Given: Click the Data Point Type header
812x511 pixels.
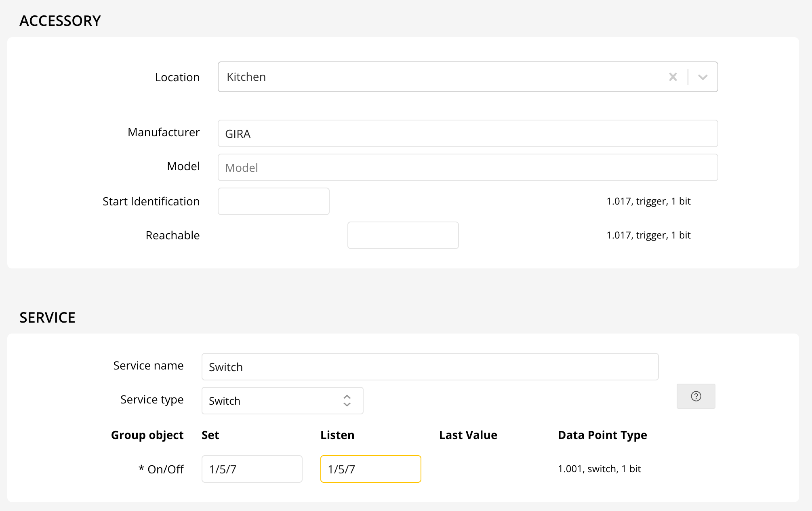Looking at the screenshot, I should point(602,435).
